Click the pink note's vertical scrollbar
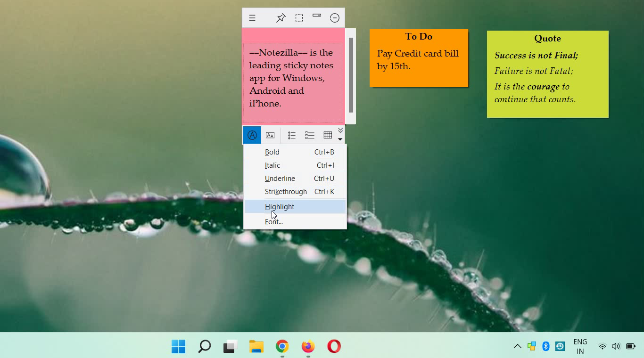The height and width of the screenshot is (358, 644). click(351, 75)
